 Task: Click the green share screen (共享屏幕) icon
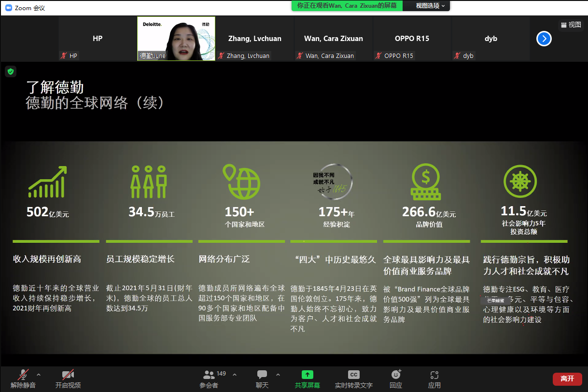click(307, 375)
